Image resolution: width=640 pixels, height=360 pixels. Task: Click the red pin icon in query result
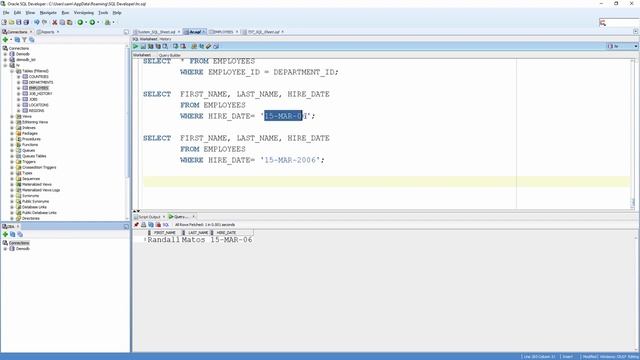coord(136,225)
